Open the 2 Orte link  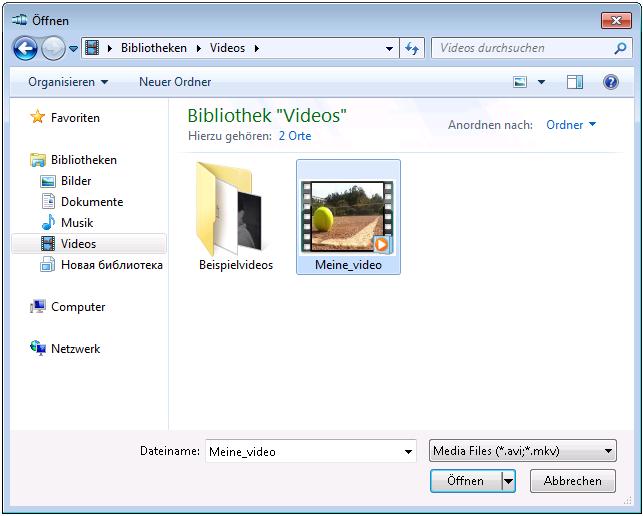pyautogui.click(x=295, y=136)
